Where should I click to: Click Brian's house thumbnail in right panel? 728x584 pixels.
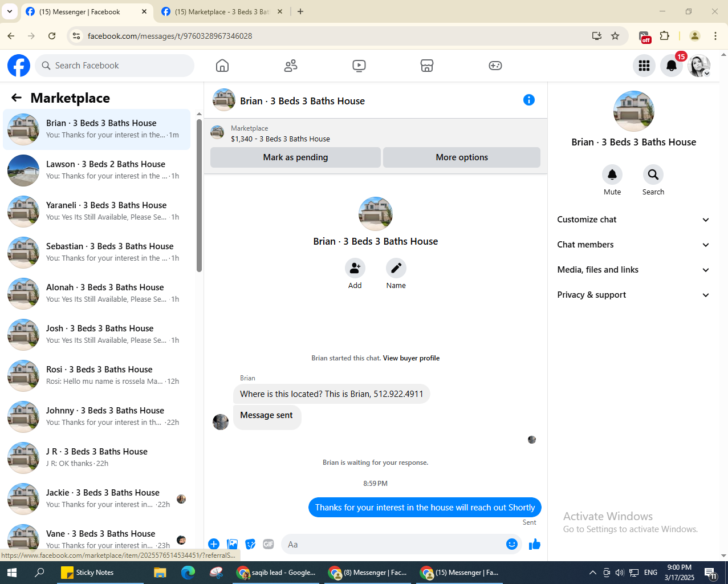(633, 111)
